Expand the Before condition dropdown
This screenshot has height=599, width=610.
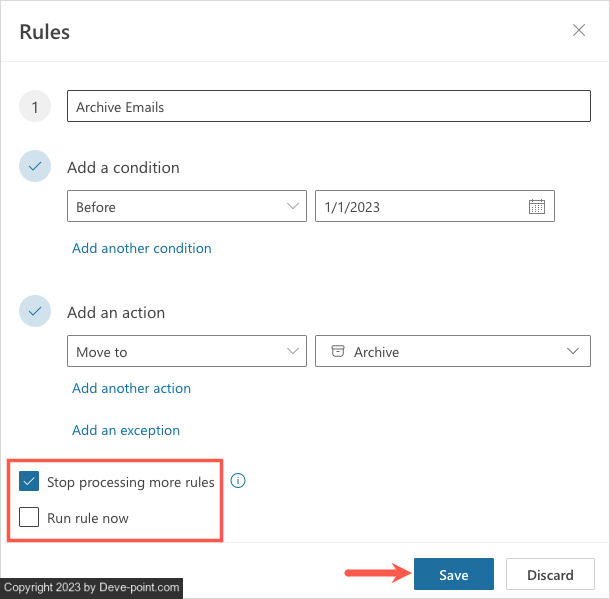tap(294, 207)
